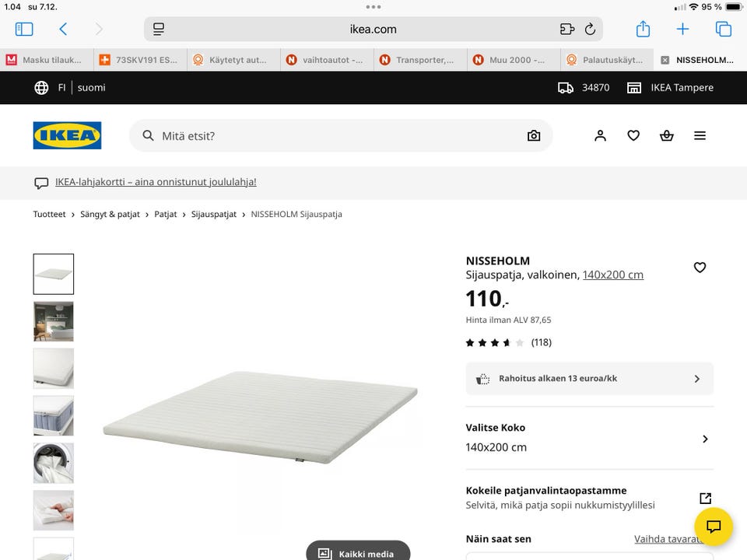Open the Kaikki media button

click(x=358, y=553)
